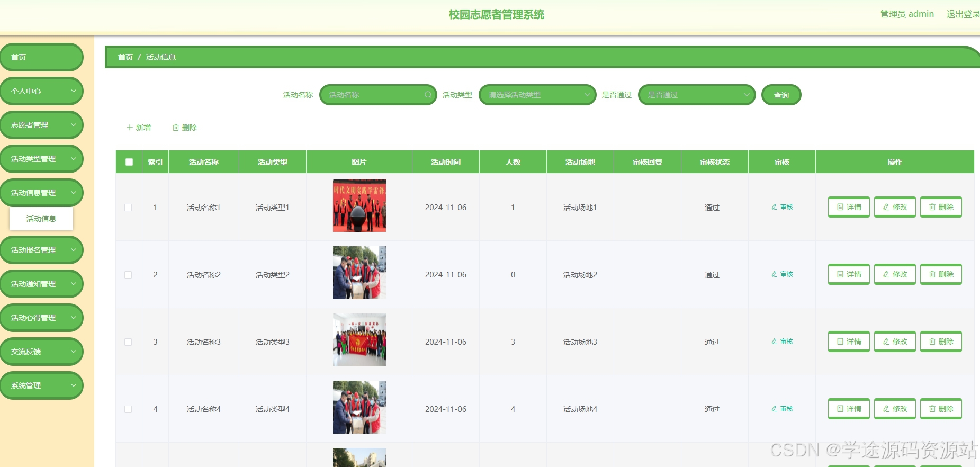980x467 pixels.
Task: Open the 活动类型 dropdown filter
Action: tap(537, 95)
